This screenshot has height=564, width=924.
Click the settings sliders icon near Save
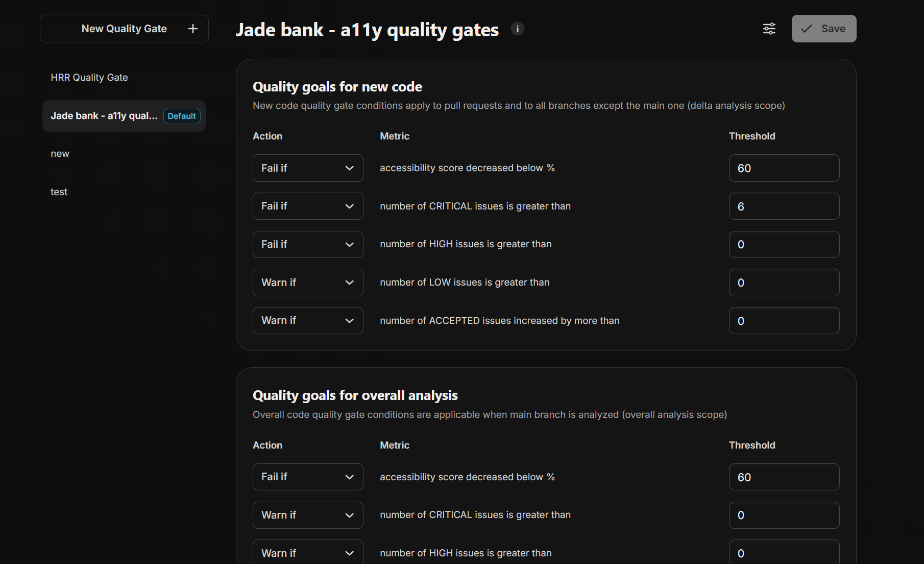pyautogui.click(x=769, y=29)
